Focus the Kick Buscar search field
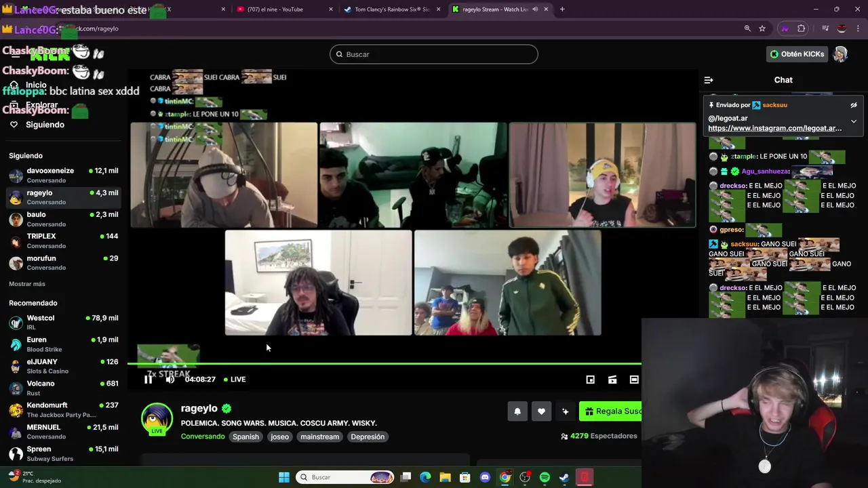868x488 pixels. [x=434, y=54]
